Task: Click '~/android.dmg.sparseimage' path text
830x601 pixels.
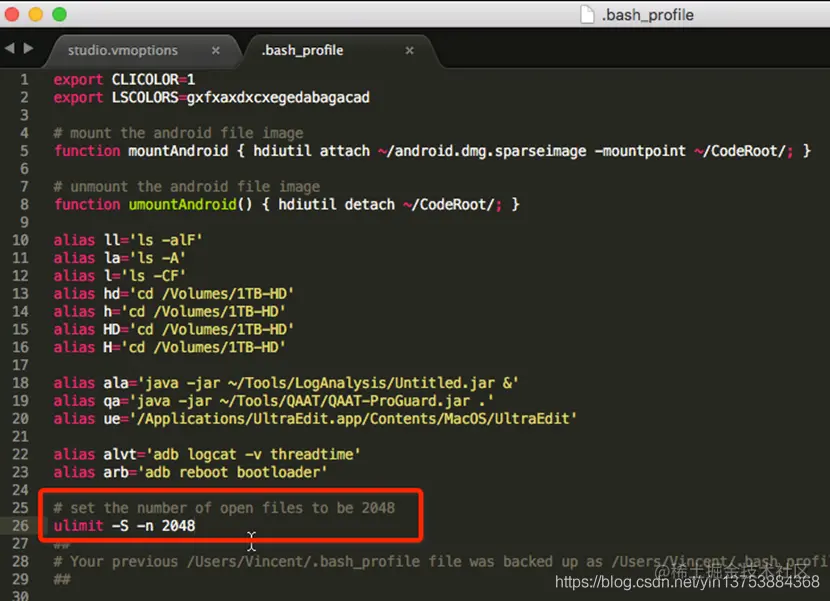Action: 482,151
